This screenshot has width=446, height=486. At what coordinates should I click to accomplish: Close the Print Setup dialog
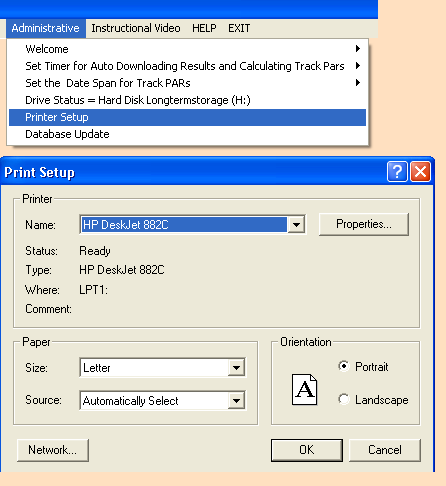420,172
